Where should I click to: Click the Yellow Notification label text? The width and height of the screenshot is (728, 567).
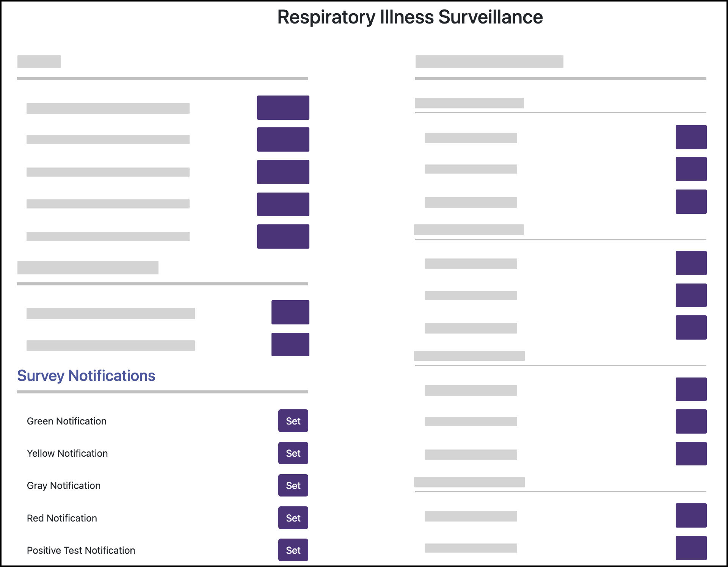(x=67, y=453)
